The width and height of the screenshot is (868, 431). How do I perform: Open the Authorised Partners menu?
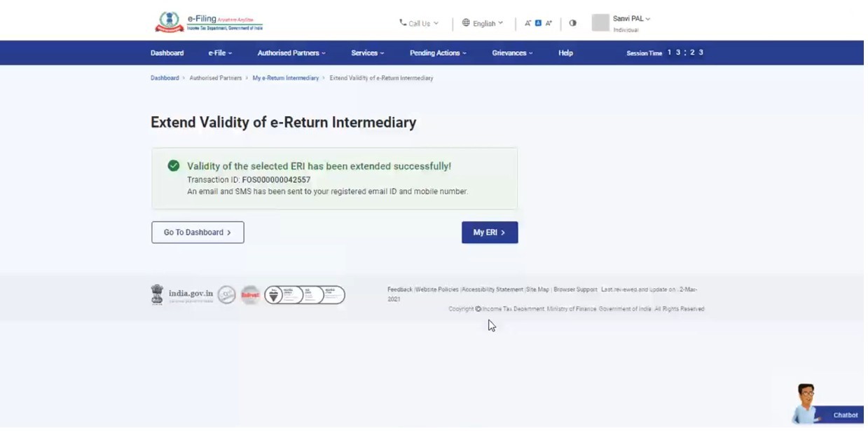pyautogui.click(x=293, y=53)
